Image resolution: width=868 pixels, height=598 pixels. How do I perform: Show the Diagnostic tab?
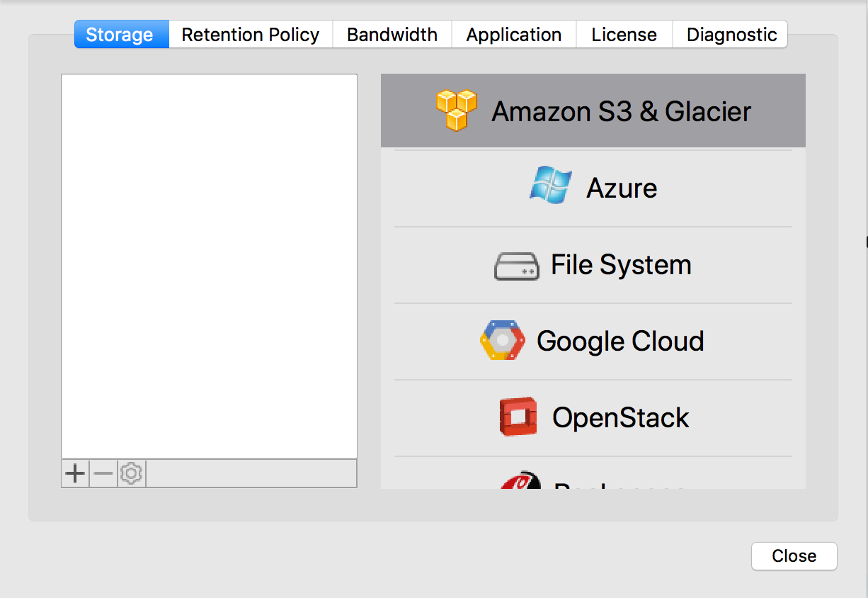pyautogui.click(x=730, y=35)
